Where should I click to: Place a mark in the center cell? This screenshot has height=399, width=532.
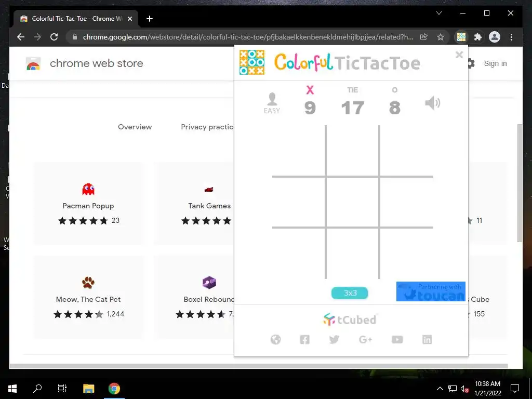tap(353, 202)
